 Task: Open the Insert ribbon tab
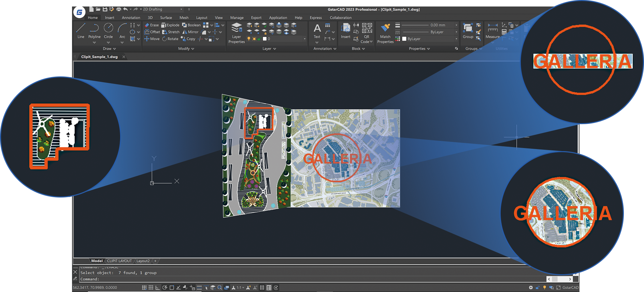click(110, 18)
